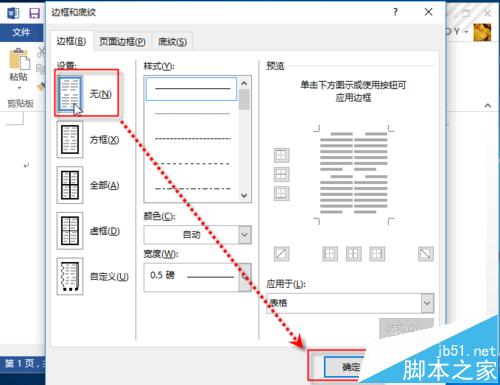Image resolution: width=500 pixels, height=385 pixels.
Task: Select the 全部(A) all borders setting
Action: (x=70, y=185)
